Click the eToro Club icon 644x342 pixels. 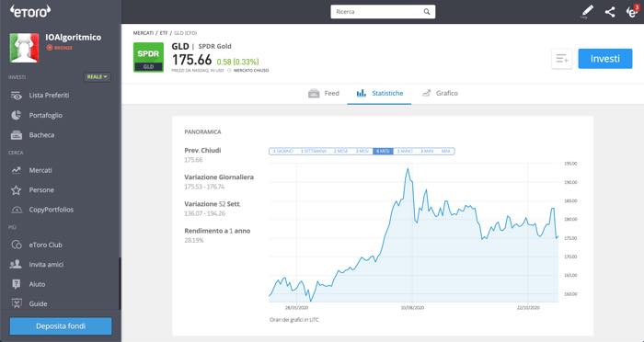click(x=16, y=245)
